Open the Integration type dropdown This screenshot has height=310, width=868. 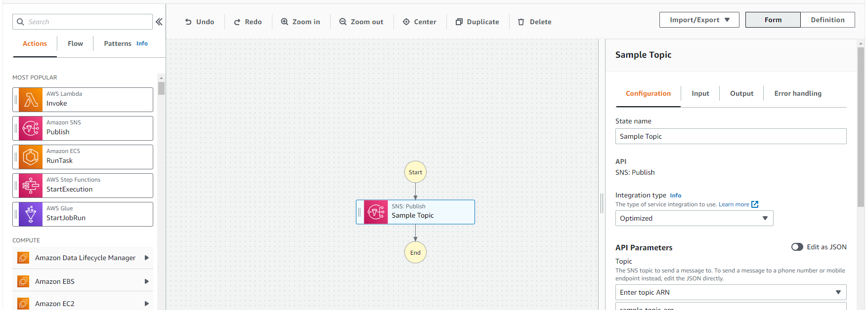694,218
